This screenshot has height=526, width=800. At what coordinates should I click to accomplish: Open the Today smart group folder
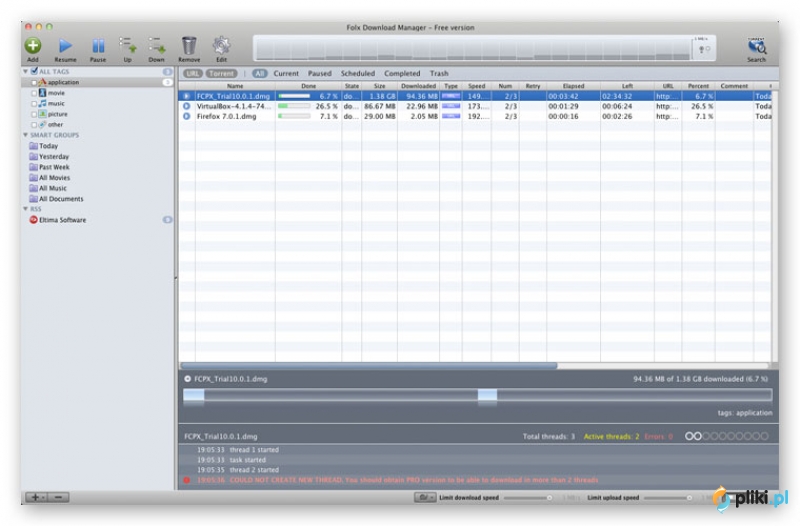coord(34,146)
